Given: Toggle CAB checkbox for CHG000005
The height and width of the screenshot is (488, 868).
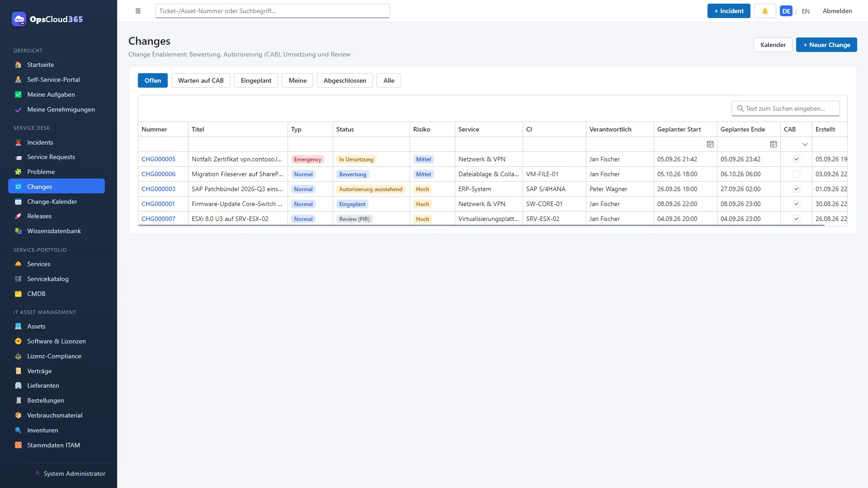Looking at the screenshot, I should coord(797,159).
